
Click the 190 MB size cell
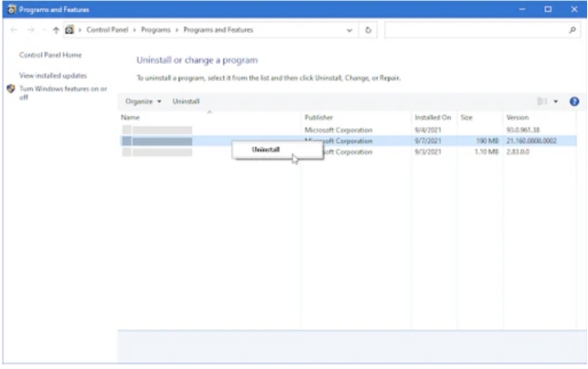(x=487, y=142)
